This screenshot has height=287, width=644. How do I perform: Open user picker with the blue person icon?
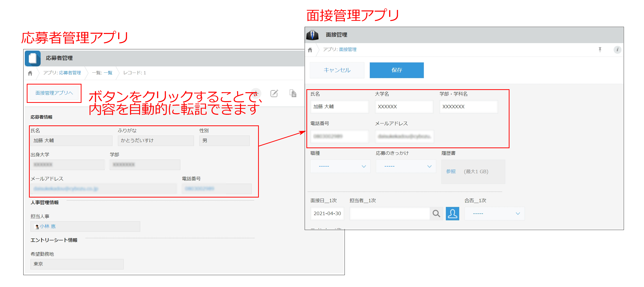[x=453, y=213]
